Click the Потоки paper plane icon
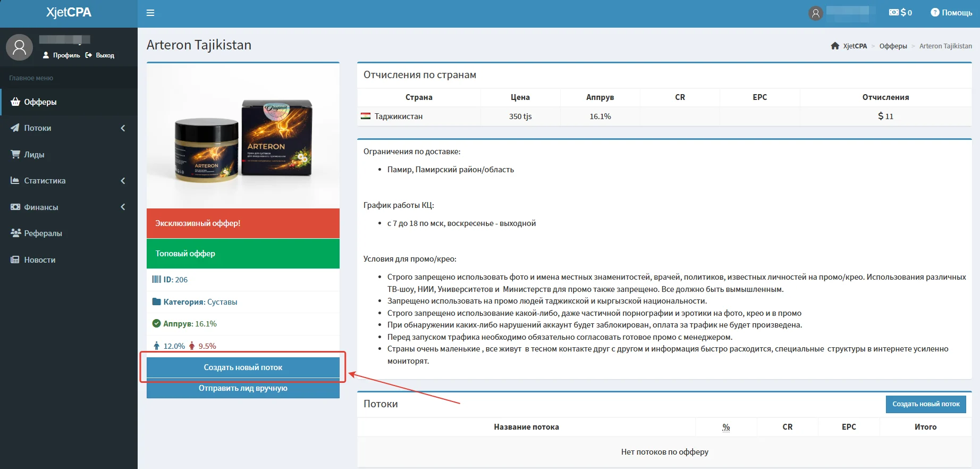The height and width of the screenshot is (469, 980). coord(15,128)
